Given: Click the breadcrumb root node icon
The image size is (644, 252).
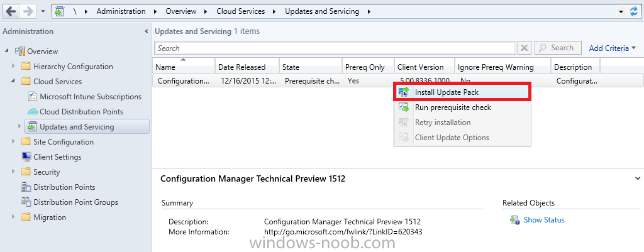Looking at the screenshot, I should coord(60,11).
